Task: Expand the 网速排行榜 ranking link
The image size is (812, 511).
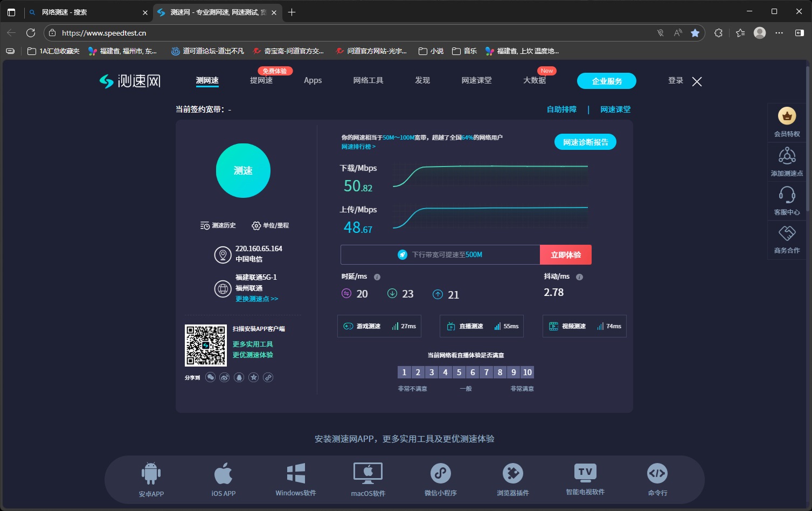Action: [x=358, y=147]
